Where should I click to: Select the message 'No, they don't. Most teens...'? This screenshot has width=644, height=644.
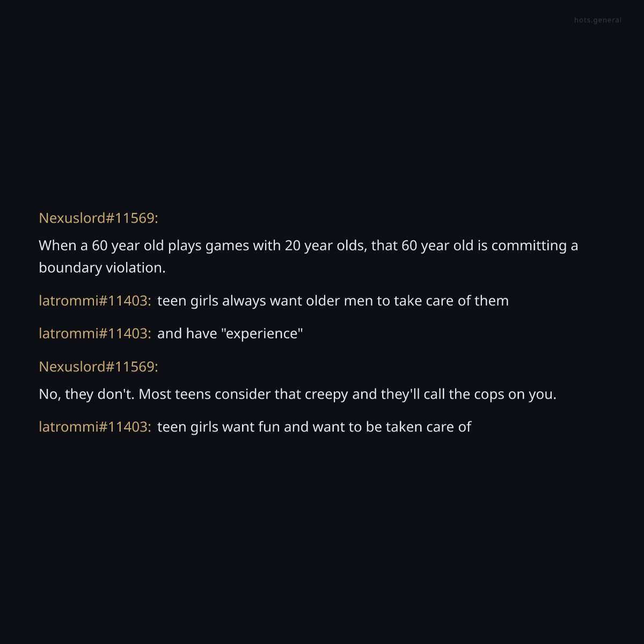click(297, 394)
